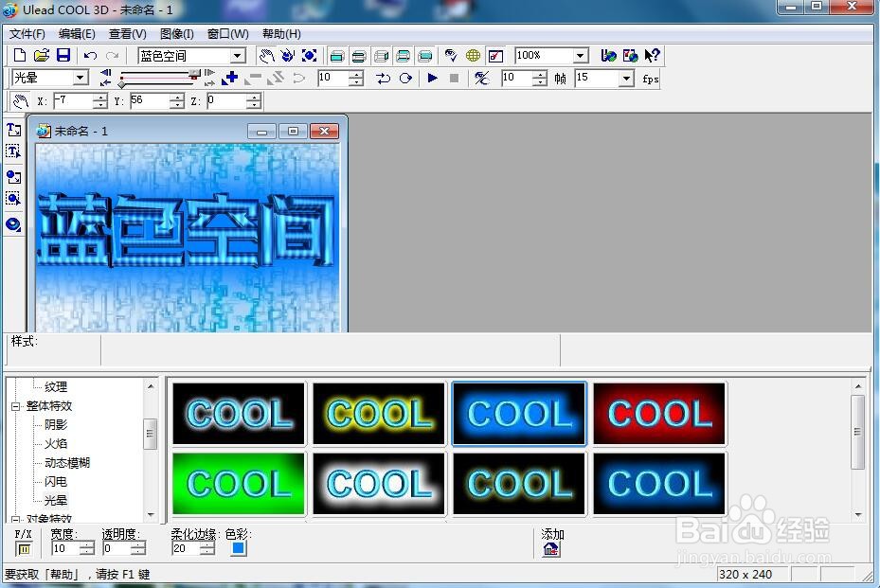880x588 pixels.
Task: Click the eye-with-checkmark toolbar icon
Action: (451, 56)
